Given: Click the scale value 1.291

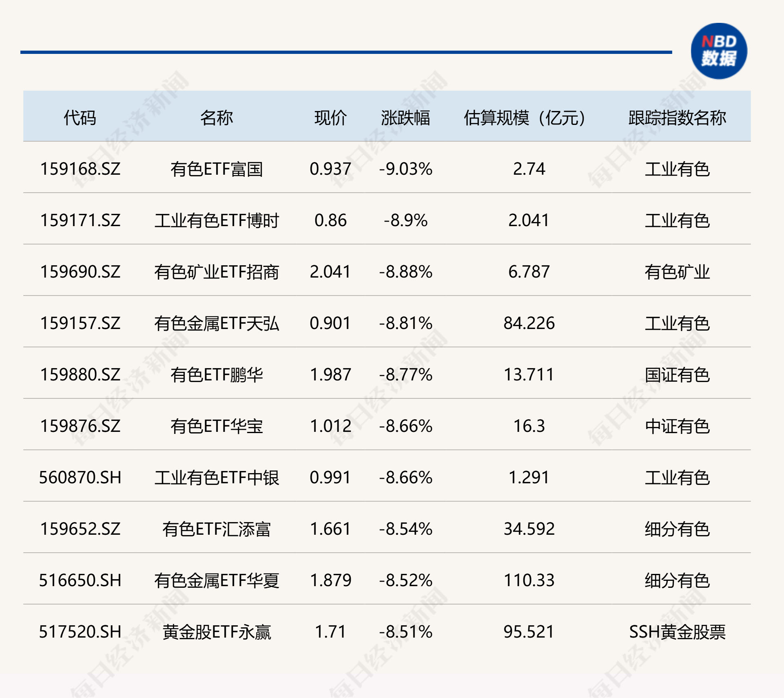Looking at the screenshot, I should point(529,478).
